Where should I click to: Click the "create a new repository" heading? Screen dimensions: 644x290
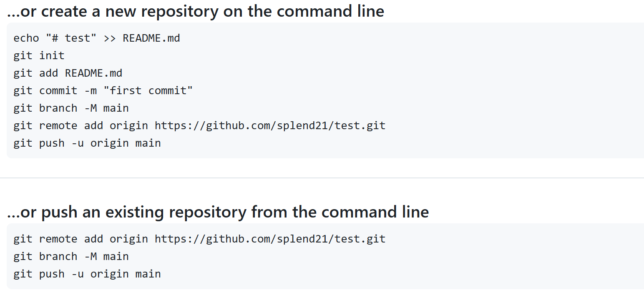click(x=195, y=11)
